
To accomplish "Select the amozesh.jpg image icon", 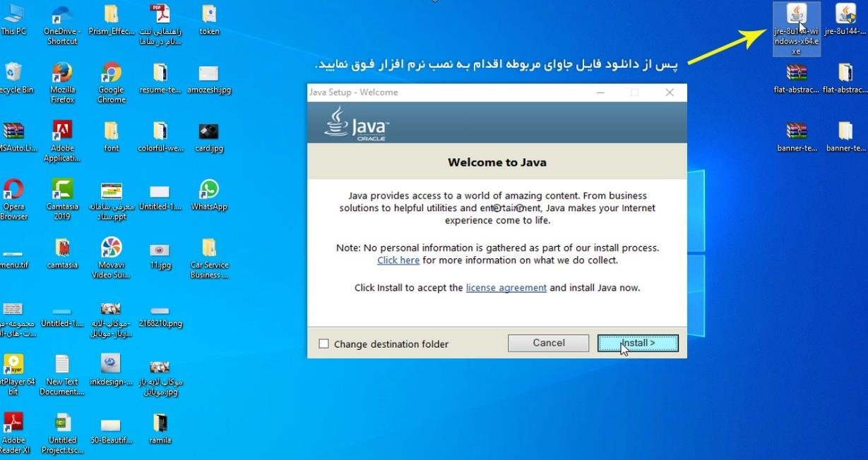I will click(x=209, y=78).
